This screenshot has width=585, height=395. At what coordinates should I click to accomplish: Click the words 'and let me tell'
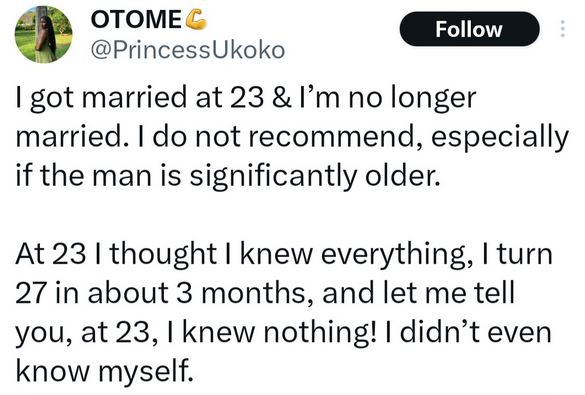[x=419, y=293]
